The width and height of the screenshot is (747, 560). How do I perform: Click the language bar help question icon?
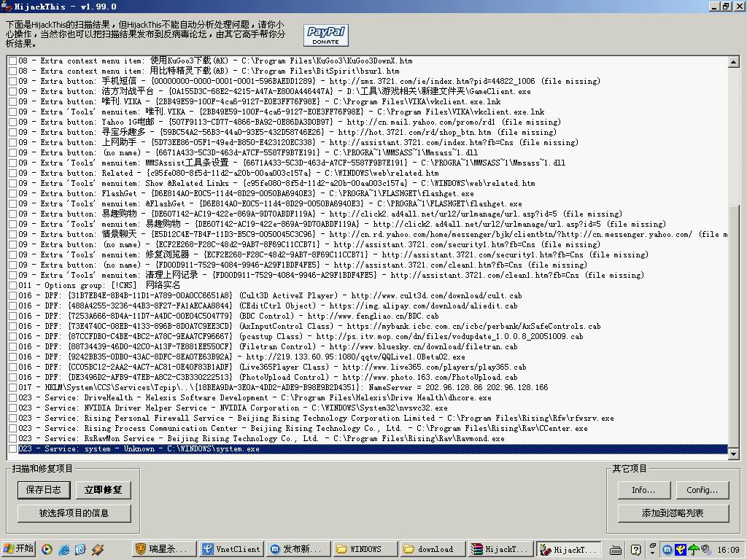tap(635, 550)
